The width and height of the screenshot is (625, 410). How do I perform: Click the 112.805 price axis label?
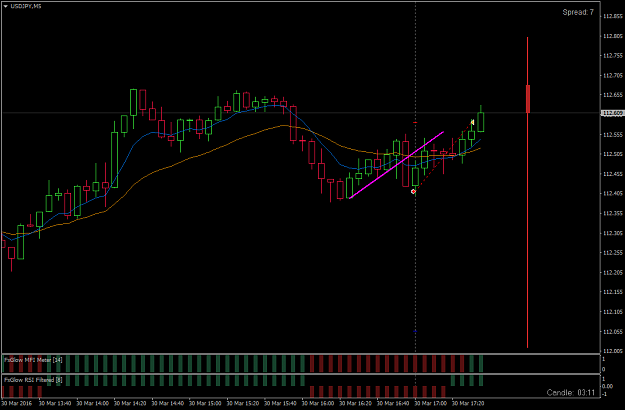pyautogui.click(x=613, y=36)
